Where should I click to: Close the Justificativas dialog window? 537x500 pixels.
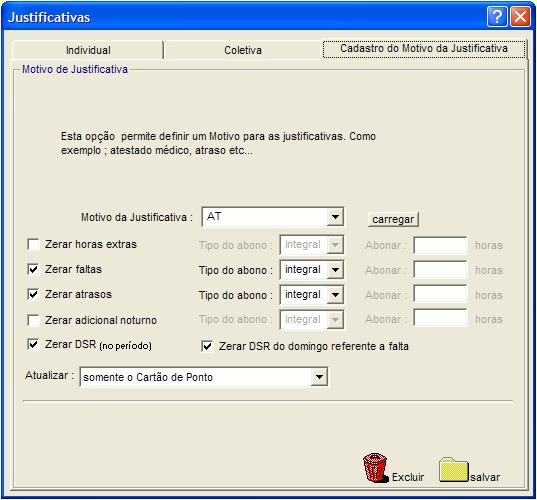click(520, 16)
